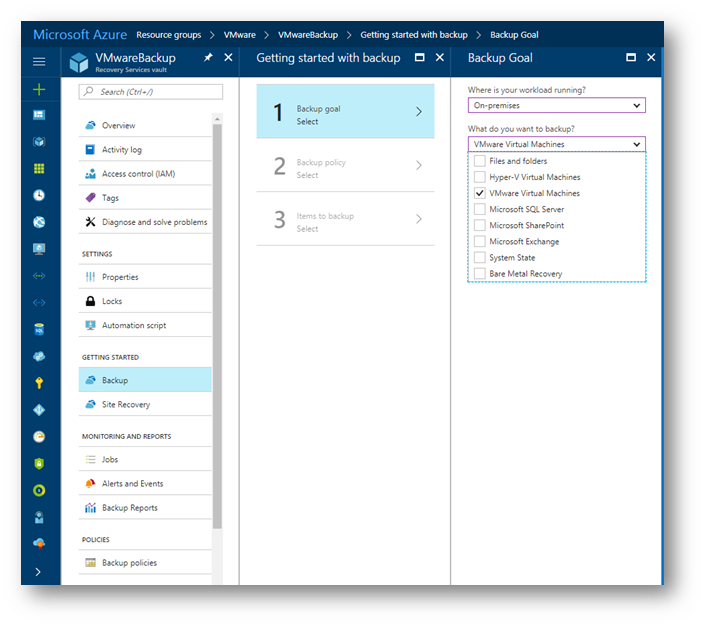706x627 pixels.
Task: Click Resource groups in the breadcrumb
Action: pyautogui.click(x=168, y=35)
